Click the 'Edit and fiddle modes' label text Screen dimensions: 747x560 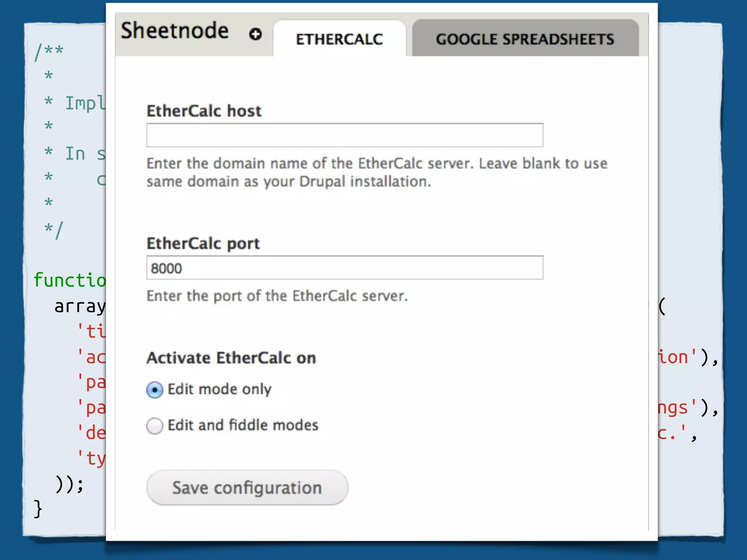(243, 425)
